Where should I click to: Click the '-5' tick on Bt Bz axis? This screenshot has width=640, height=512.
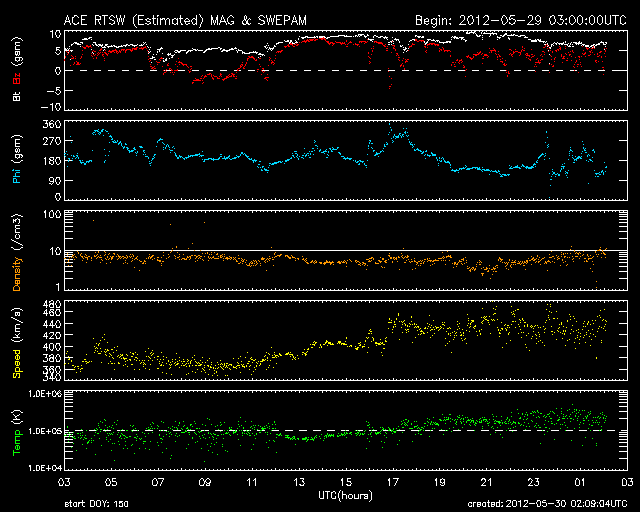point(53,91)
